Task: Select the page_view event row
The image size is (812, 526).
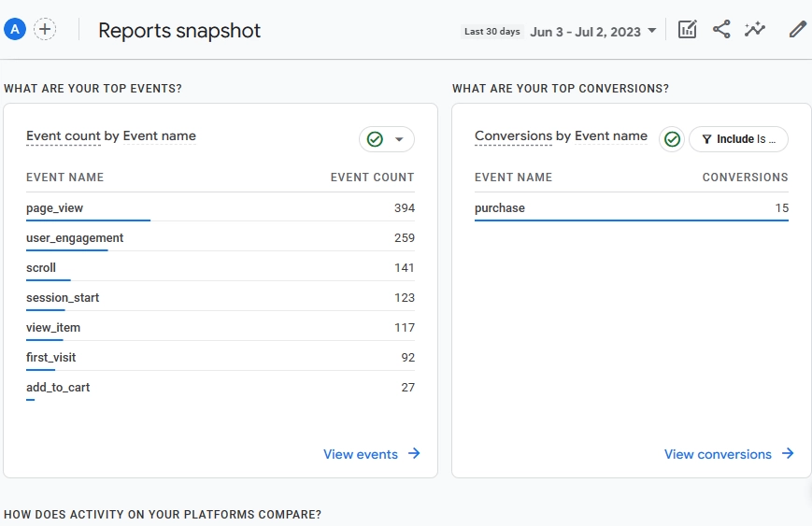Action: (x=221, y=208)
